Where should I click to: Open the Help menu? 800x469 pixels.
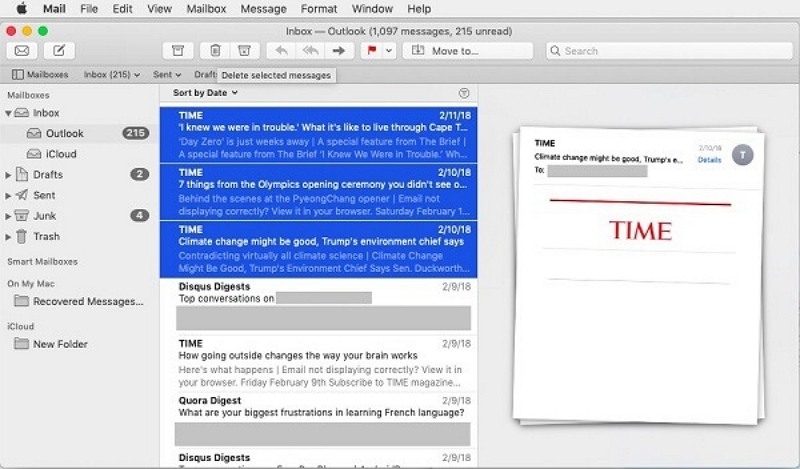pos(419,9)
